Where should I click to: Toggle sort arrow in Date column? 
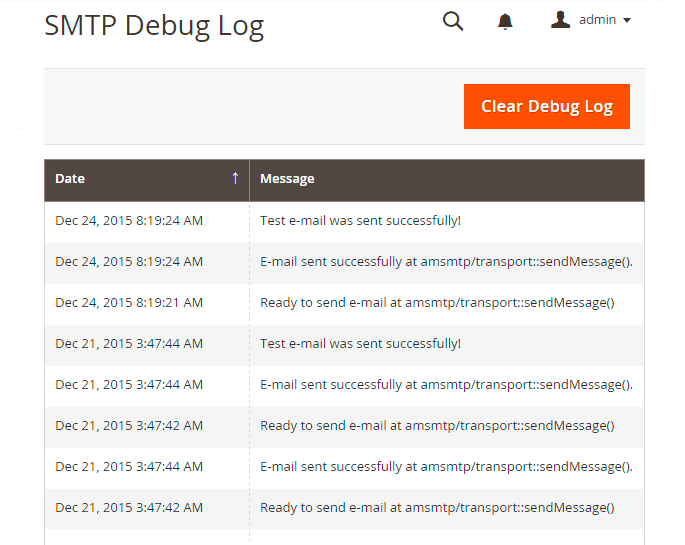point(235,178)
